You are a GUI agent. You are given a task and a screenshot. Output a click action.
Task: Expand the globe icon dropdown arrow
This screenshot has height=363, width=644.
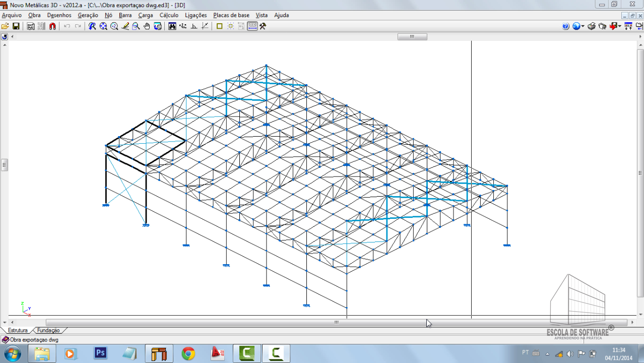583,26
